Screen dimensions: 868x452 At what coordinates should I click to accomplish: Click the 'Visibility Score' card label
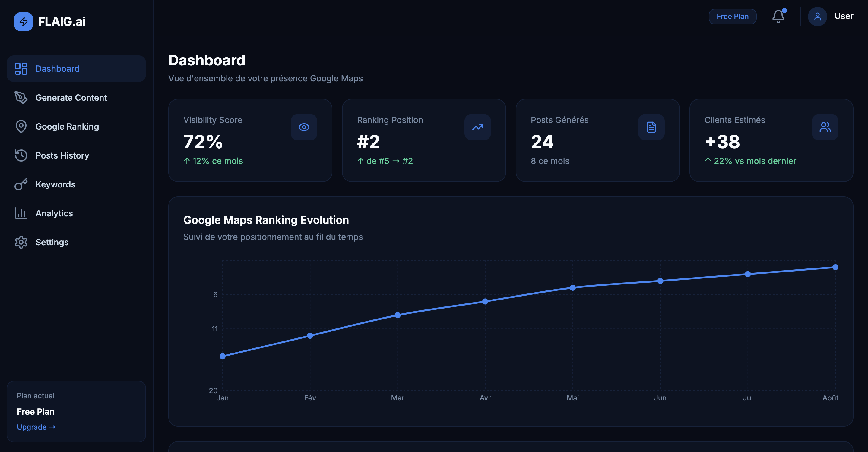(213, 120)
